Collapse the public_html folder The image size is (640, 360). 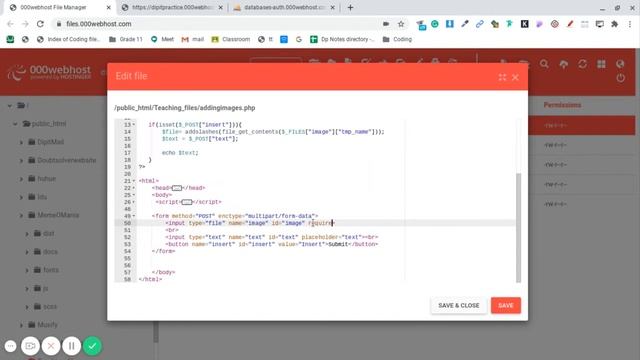click(16, 124)
